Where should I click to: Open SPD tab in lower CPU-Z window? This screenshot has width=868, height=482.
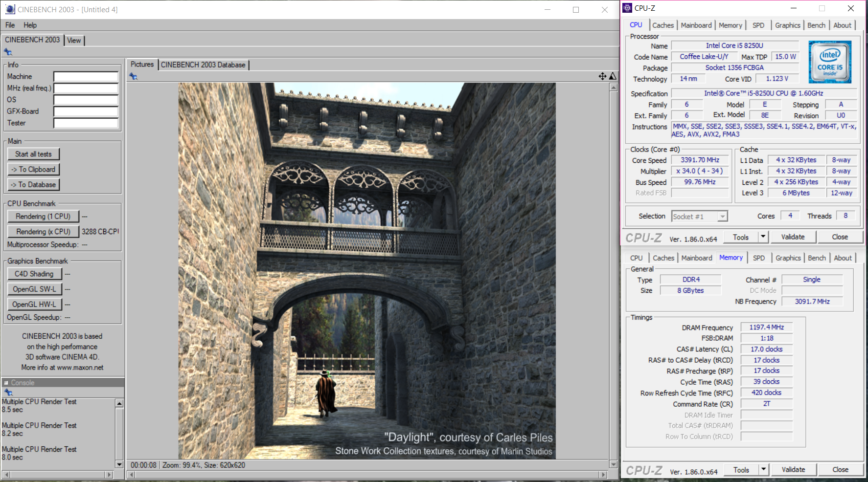tap(759, 258)
